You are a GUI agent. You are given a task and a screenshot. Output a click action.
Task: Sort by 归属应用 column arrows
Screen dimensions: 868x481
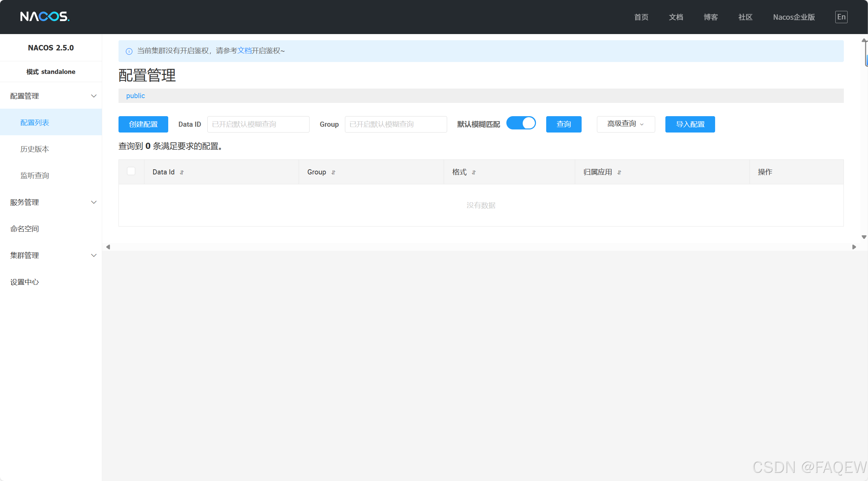619,172
